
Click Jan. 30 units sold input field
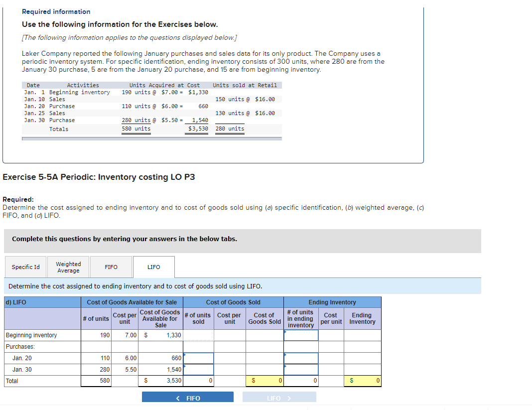click(198, 370)
